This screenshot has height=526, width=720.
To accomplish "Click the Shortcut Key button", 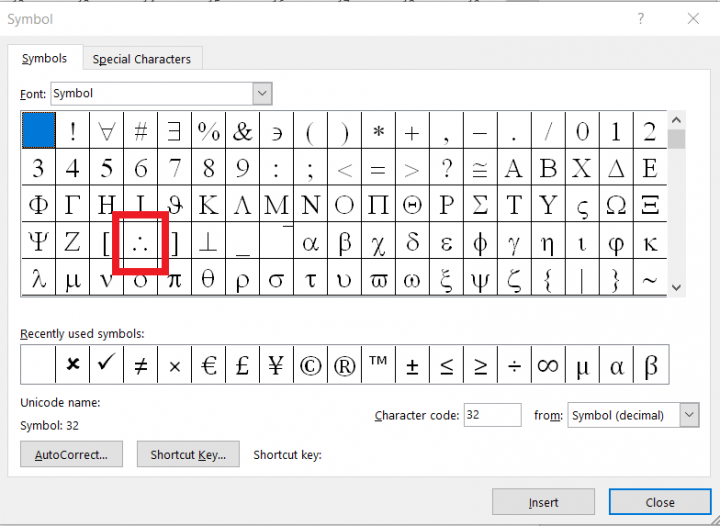I will 188,455.
